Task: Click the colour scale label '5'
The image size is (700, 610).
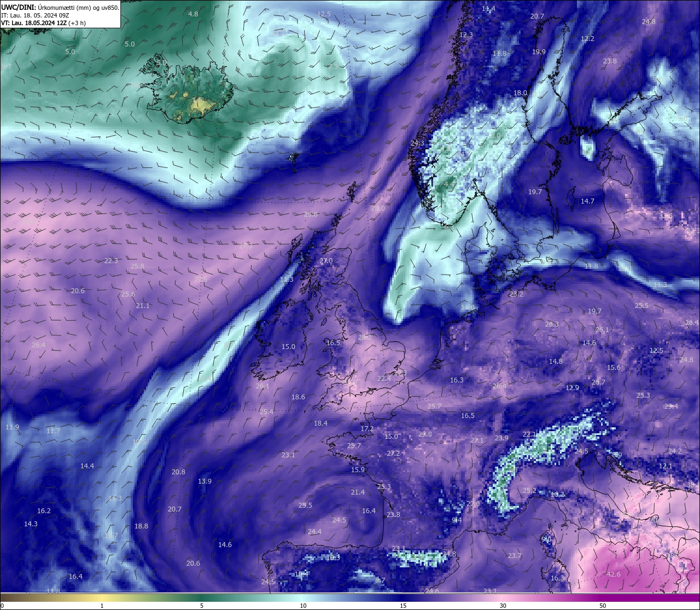Action: click(x=202, y=606)
